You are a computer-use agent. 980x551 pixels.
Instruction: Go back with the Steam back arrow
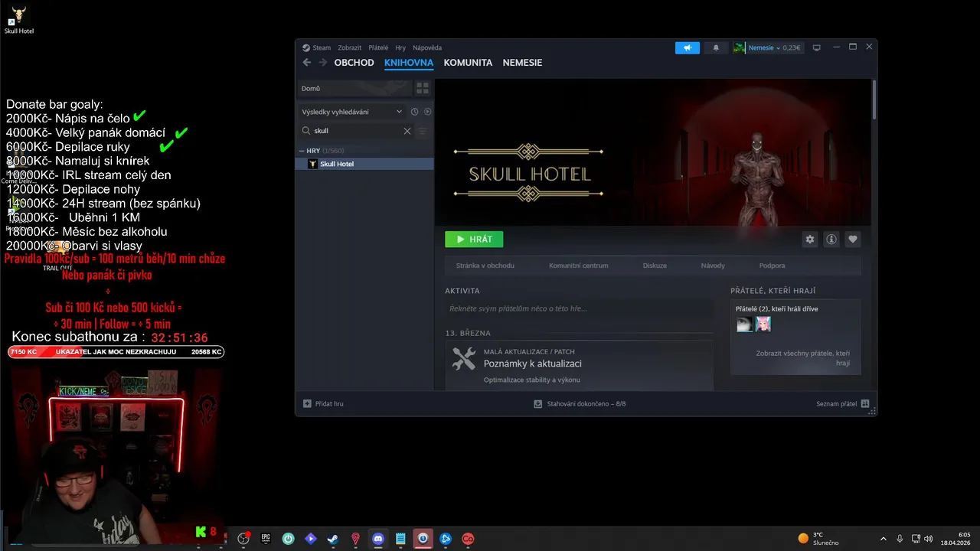click(307, 63)
